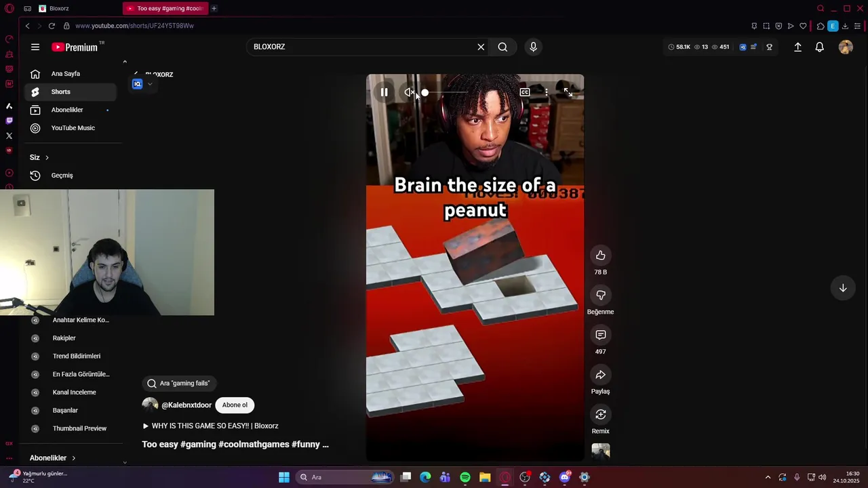The height and width of the screenshot is (488, 868).
Task: Open Opera easy setup sliders icon
Action: 857,26
